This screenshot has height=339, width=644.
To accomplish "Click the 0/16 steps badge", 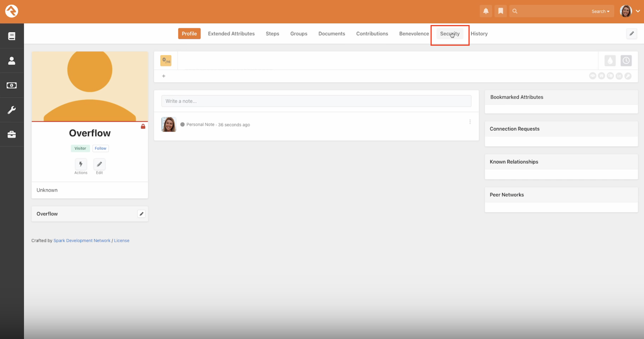I will tap(166, 60).
